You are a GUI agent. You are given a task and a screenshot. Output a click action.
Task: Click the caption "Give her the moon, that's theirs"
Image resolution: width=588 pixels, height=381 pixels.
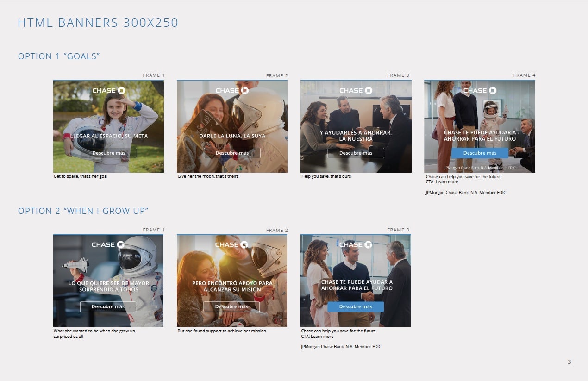click(x=208, y=176)
